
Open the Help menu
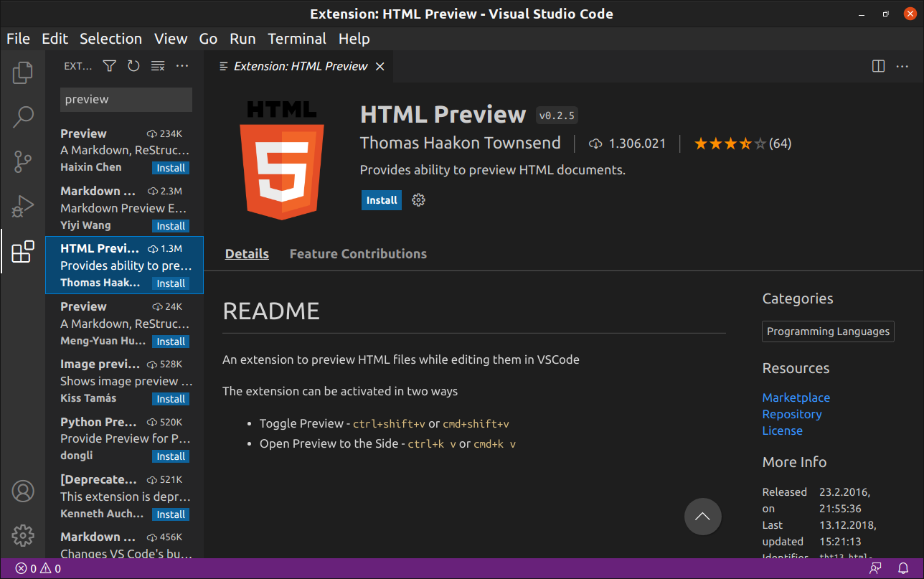pos(354,39)
